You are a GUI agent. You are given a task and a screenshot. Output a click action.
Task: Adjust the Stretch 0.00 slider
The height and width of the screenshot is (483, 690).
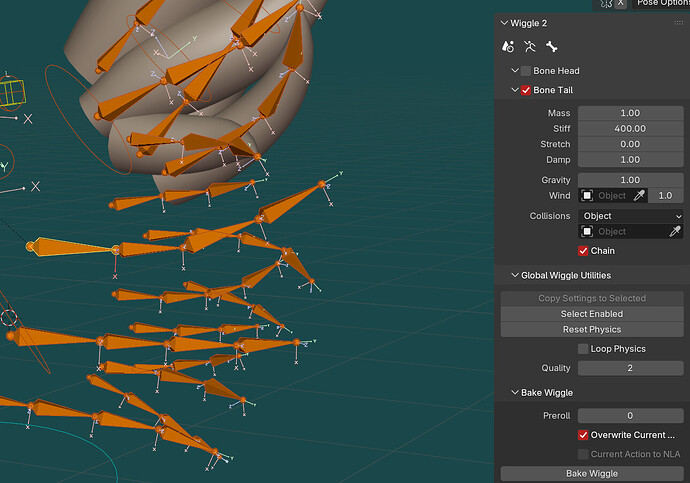[x=630, y=144]
